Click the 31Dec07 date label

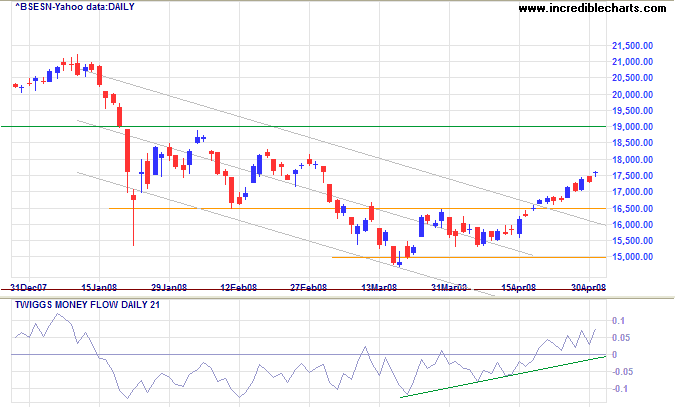28,287
